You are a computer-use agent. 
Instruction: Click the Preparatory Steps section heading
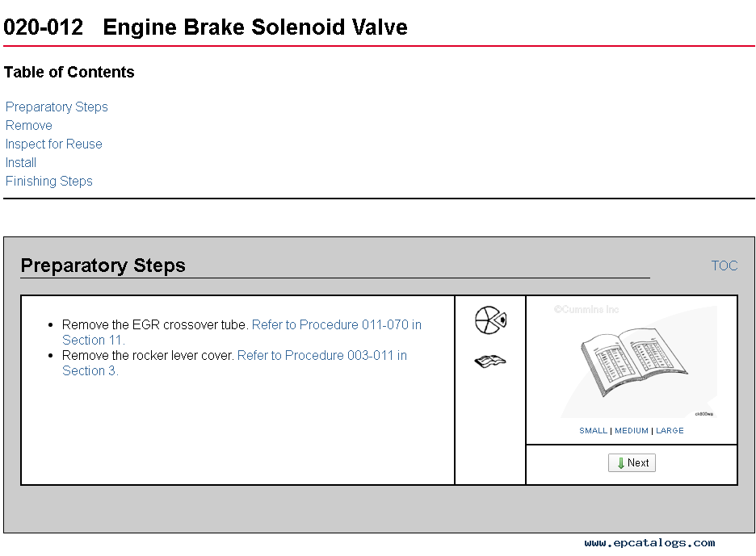[x=103, y=265]
